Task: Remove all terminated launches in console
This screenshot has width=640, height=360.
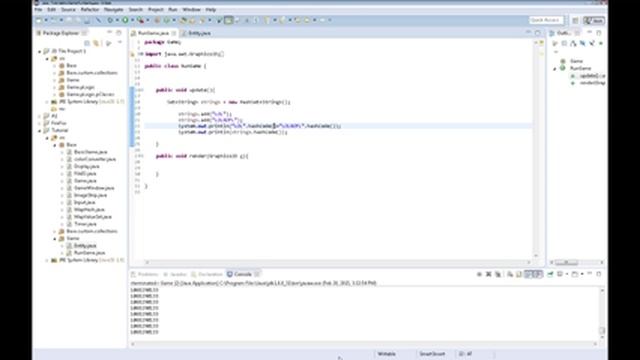Action: click(x=498, y=274)
